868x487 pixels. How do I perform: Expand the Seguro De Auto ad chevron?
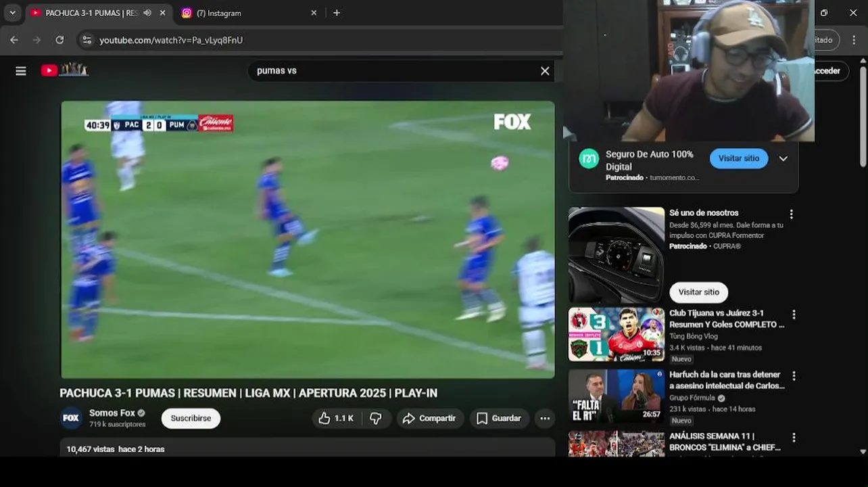click(x=783, y=159)
